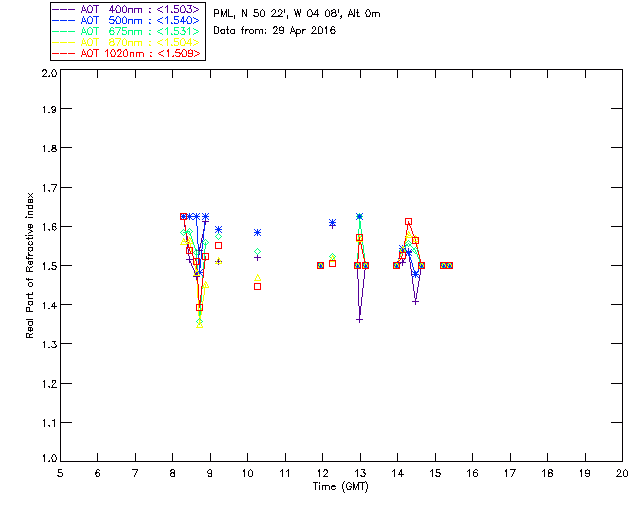Click the legend entry 'AOT 400nm : <1.503>'
This screenshot has height=512, width=640.
pos(140,9)
